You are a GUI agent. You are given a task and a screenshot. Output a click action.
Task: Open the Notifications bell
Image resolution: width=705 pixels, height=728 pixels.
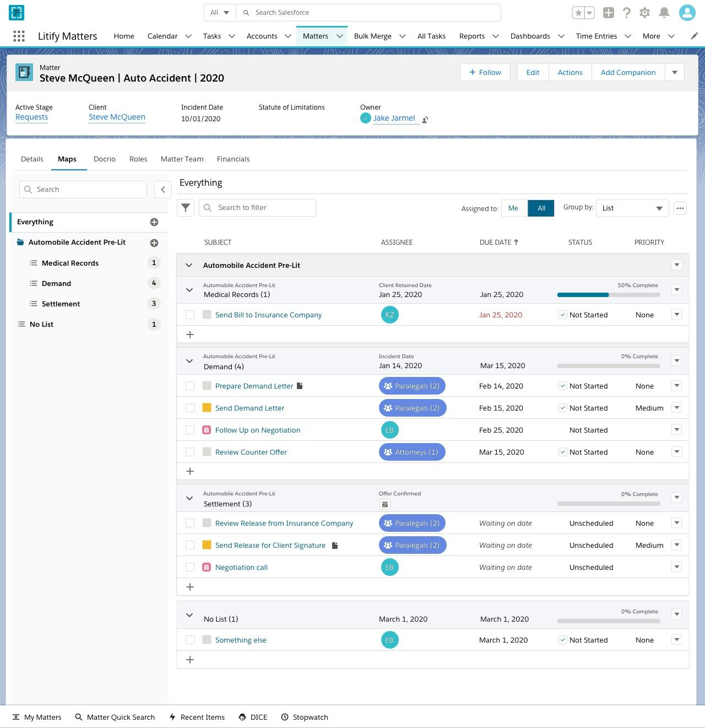[x=664, y=13]
